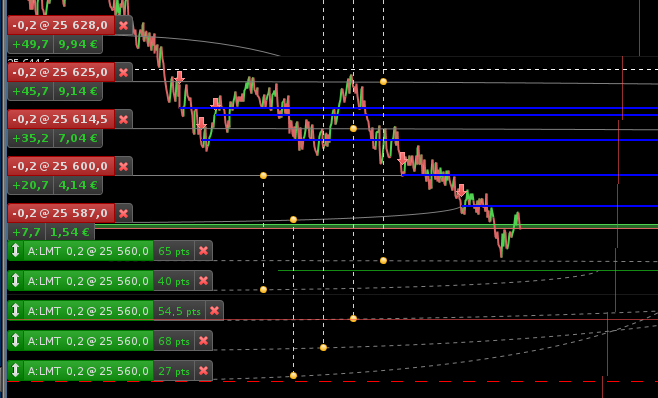Cancel the limit order showing 65 pts
Screen dimensions: 658x398
click(x=204, y=251)
